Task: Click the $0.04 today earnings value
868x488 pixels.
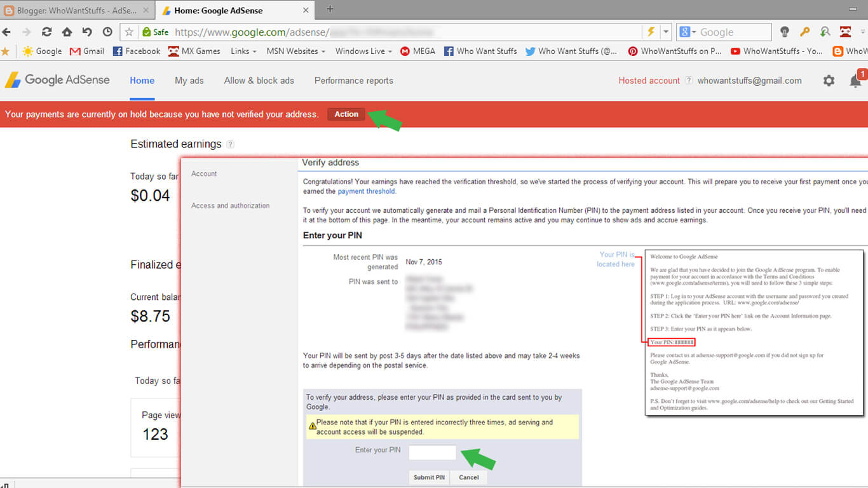Action: point(150,196)
